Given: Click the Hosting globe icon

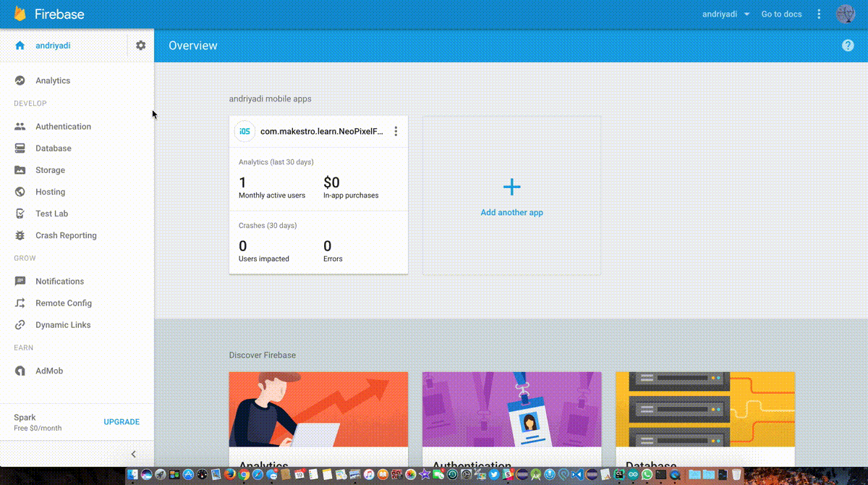Looking at the screenshot, I should click(x=20, y=192).
